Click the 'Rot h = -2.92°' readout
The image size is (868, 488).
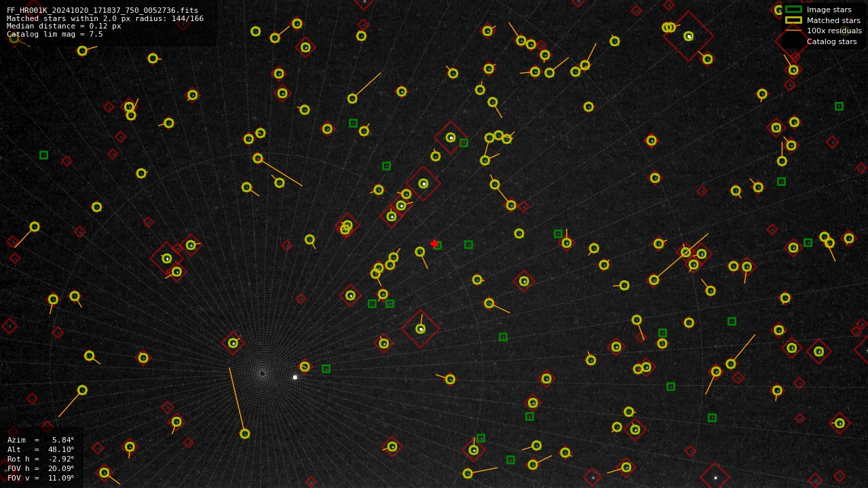coord(41,459)
